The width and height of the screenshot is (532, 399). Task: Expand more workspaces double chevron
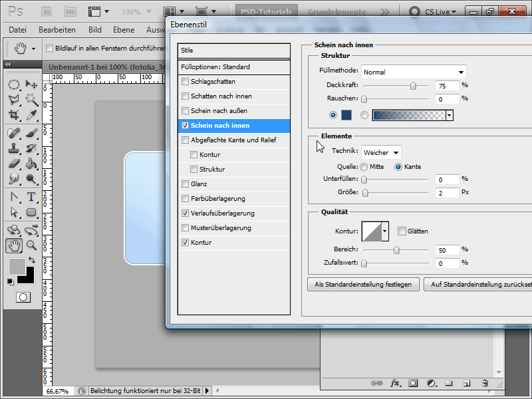pos(385,12)
